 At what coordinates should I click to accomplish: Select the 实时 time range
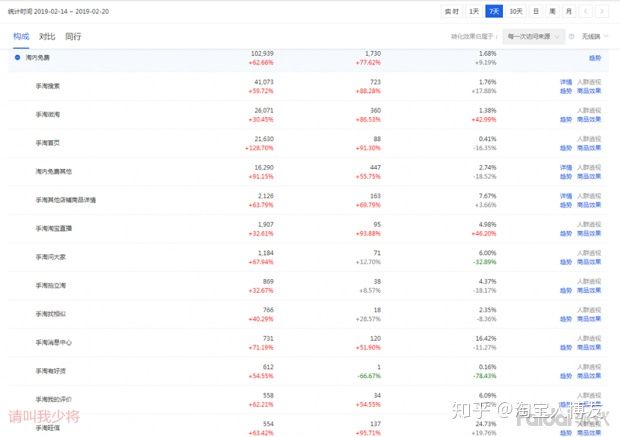click(x=452, y=11)
